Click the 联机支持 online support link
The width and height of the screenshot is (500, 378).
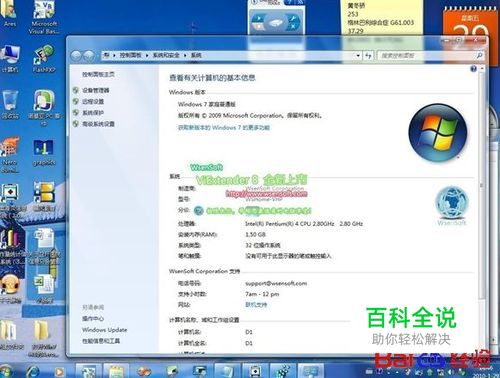click(x=256, y=305)
